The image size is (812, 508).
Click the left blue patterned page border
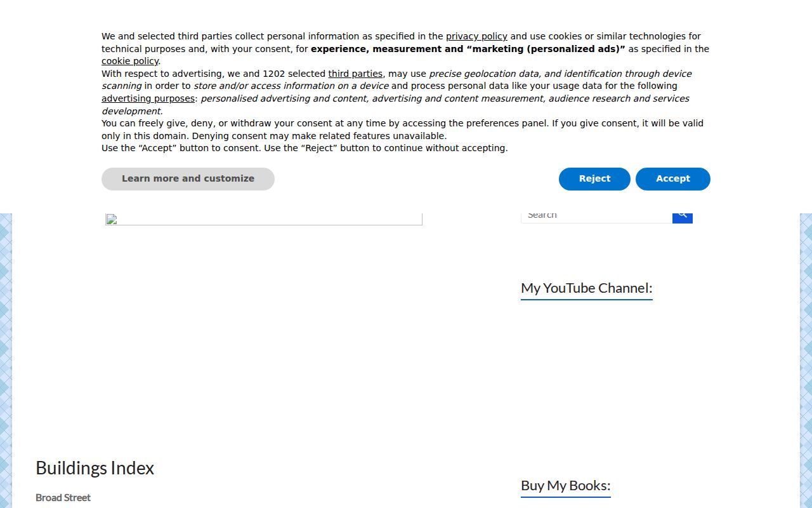pyautogui.click(x=6, y=361)
